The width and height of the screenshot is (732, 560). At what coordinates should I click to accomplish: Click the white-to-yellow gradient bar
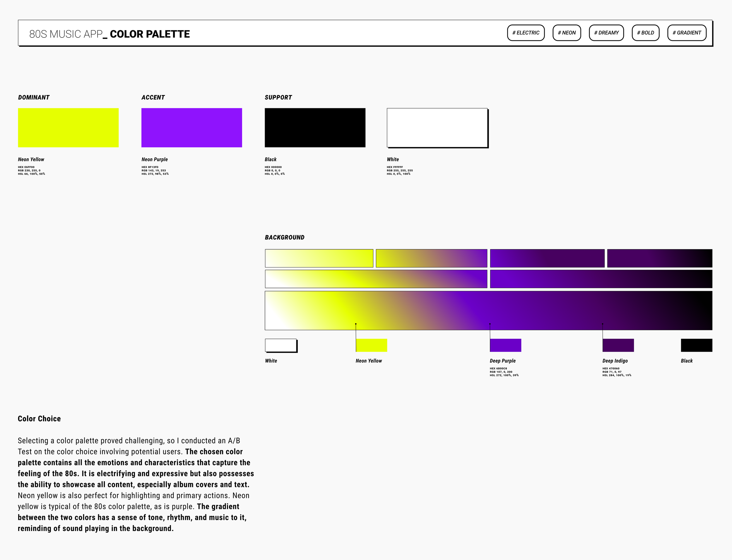[319, 258]
